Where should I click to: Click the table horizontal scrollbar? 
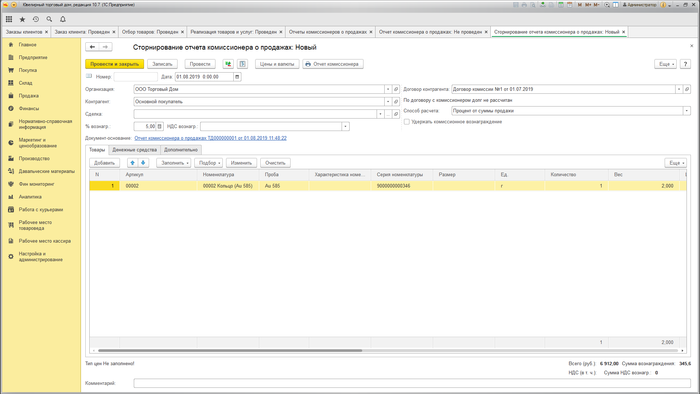(230, 351)
